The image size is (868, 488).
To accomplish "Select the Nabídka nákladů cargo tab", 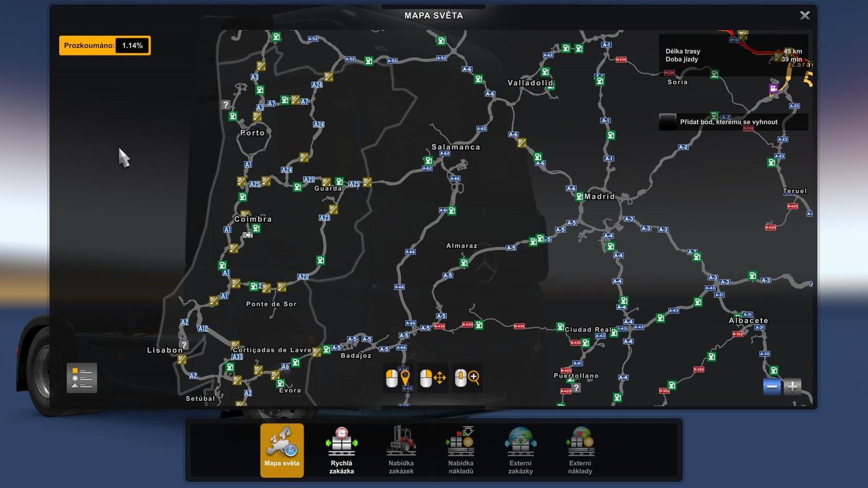I will click(461, 450).
